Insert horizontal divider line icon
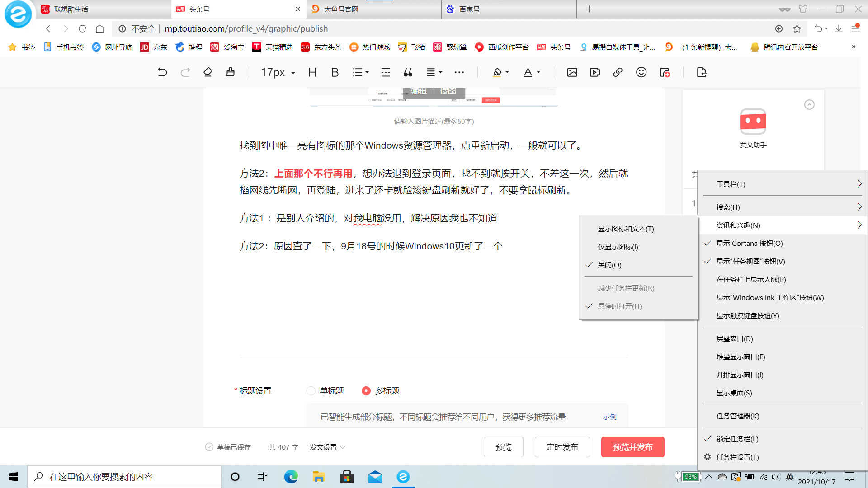The width and height of the screenshot is (868, 488). click(385, 72)
